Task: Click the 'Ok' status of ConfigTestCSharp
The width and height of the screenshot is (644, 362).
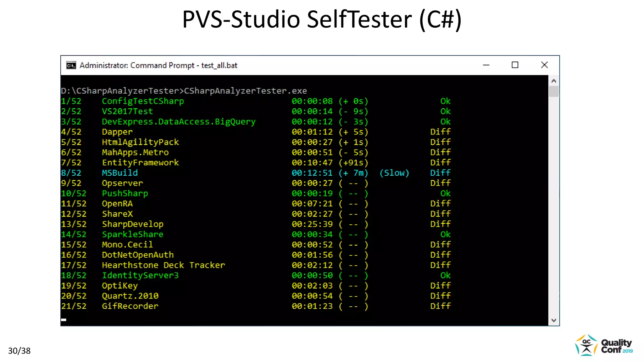Action: 445,101
